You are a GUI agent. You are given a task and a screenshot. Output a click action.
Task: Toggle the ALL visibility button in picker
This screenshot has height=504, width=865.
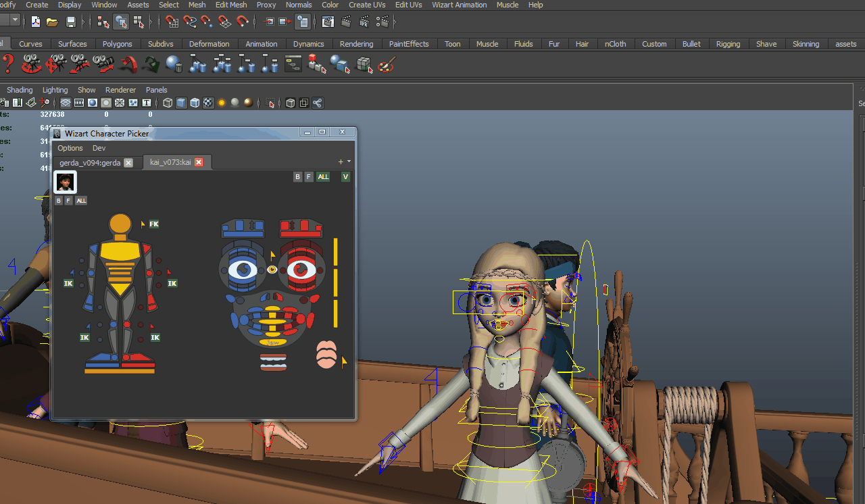click(322, 176)
